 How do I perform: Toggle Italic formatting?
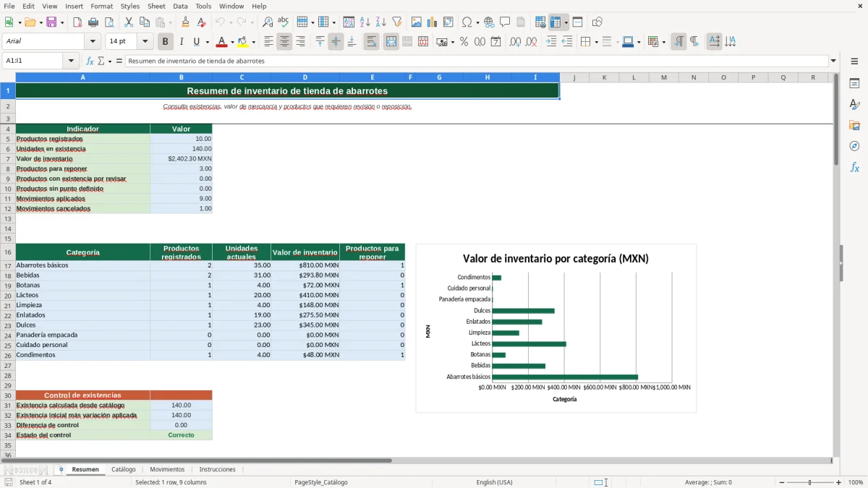pyautogui.click(x=181, y=42)
